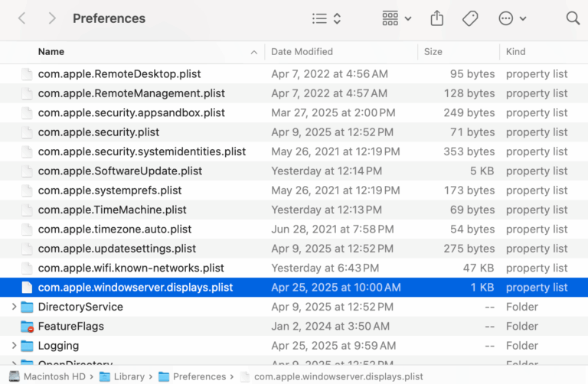This screenshot has width=588, height=384.
Task: Select the com.apple.SoftwareUpdate.plist name
Action: (120, 171)
